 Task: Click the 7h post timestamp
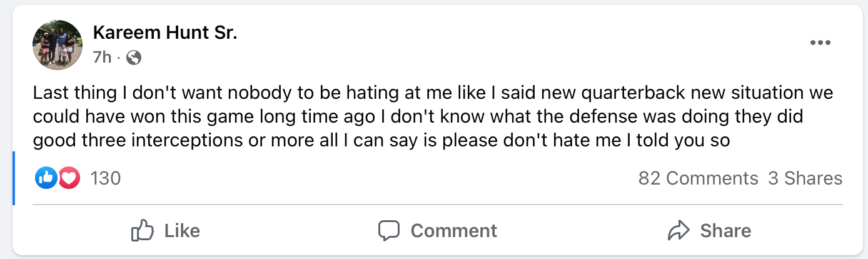tap(101, 58)
